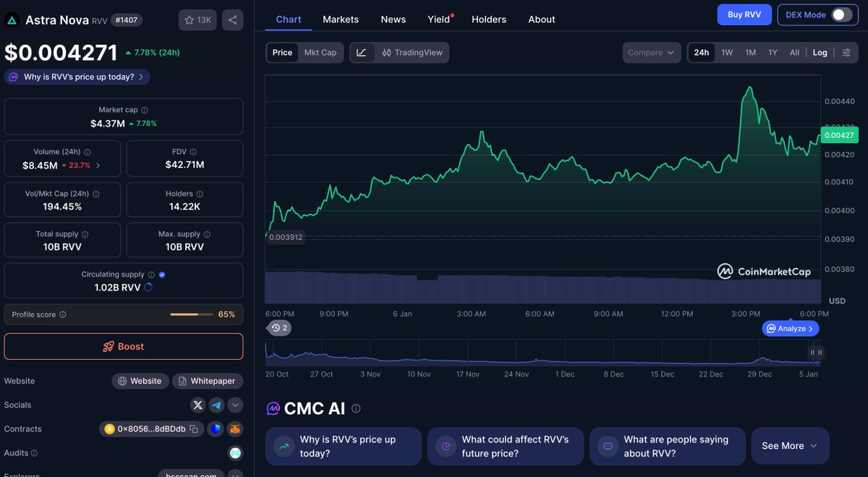Click the 0.003912 opening price label

(285, 237)
